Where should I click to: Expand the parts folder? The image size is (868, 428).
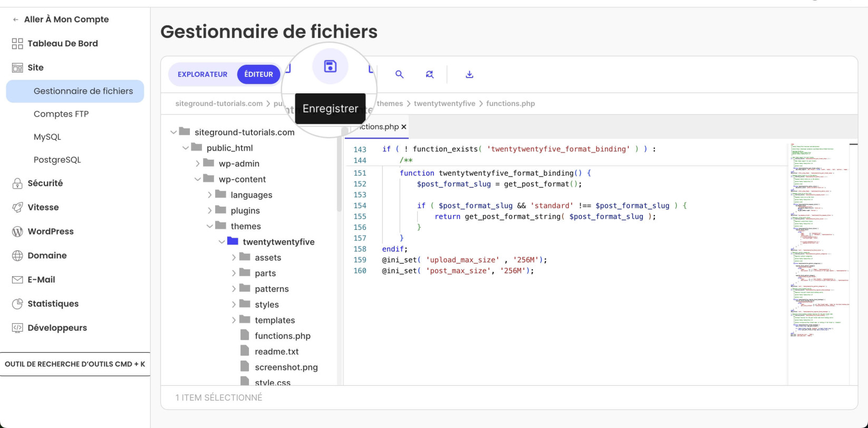click(x=234, y=273)
